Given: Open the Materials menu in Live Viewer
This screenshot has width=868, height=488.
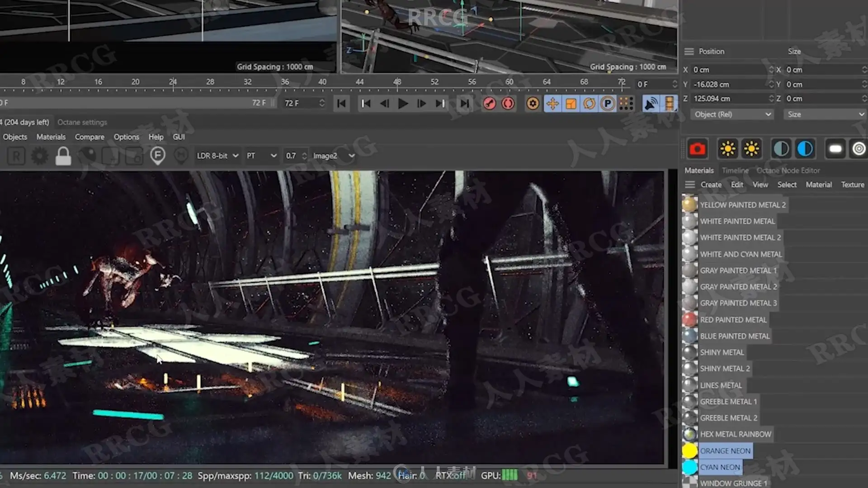Looking at the screenshot, I should click(x=51, y=137).
